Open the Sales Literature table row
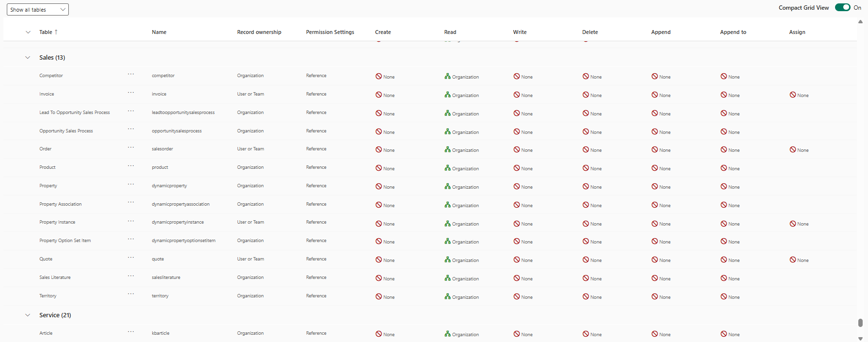 pyautogui.click(x=55, y=277)
